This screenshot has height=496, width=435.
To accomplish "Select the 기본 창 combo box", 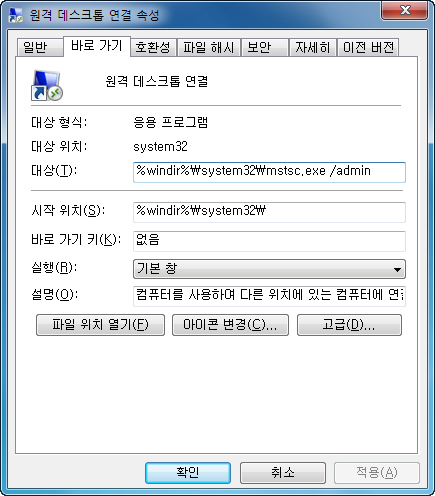I will point(269,269).
